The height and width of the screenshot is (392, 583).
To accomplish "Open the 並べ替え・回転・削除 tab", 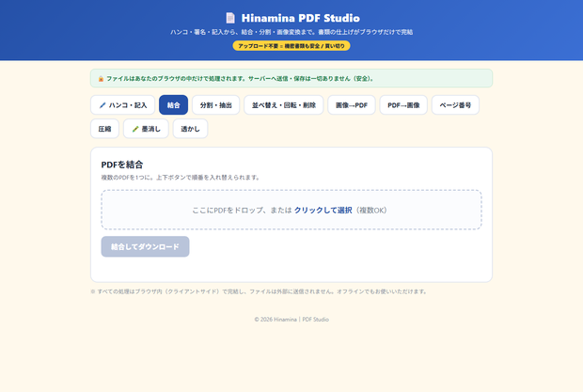I will [x=284, y=105].
